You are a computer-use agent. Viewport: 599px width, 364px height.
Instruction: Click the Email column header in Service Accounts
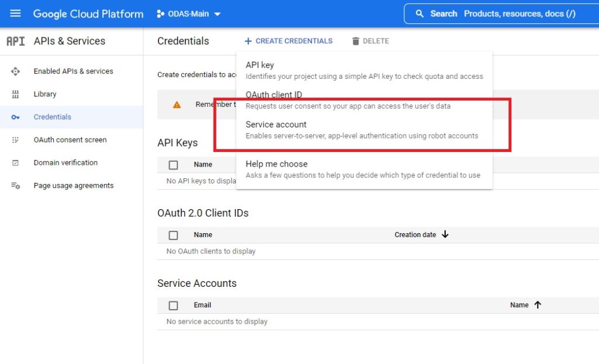202,305
